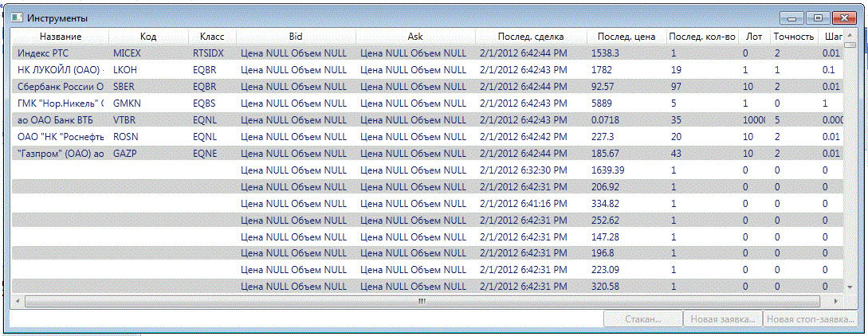This screenshot has height=336, width=868.
Task: Click last price 223.09
Action: [x=605, y=270]
